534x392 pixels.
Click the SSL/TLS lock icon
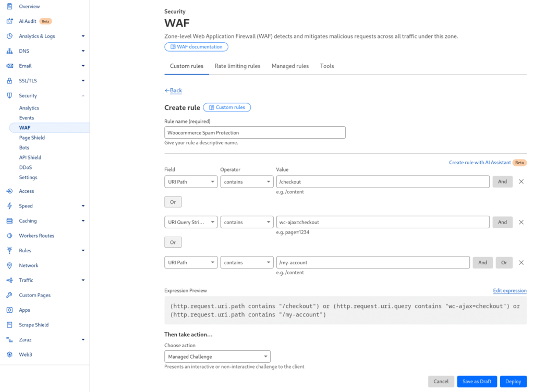tap(9, 81)
